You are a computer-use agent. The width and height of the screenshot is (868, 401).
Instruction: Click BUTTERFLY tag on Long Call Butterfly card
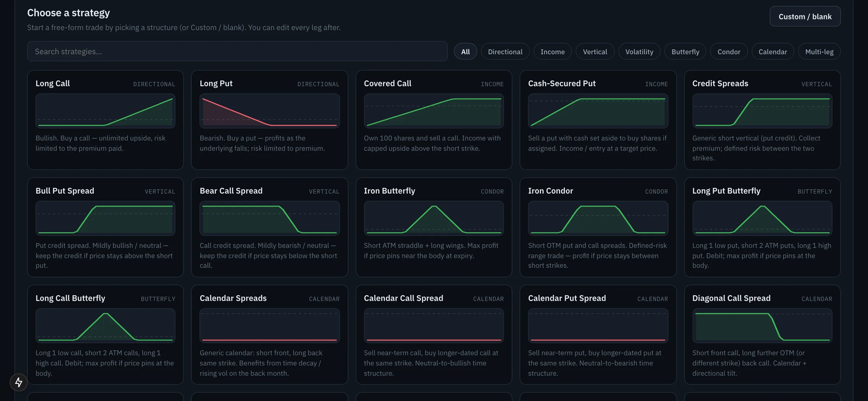point(158,299)
